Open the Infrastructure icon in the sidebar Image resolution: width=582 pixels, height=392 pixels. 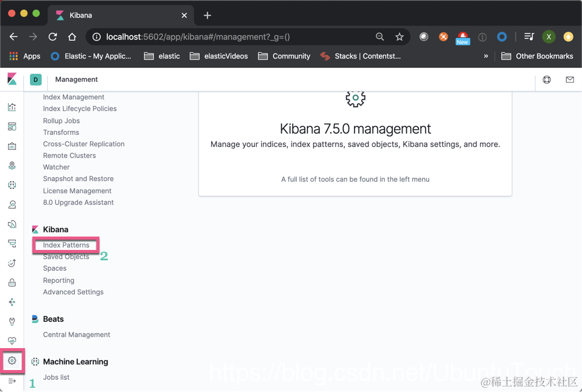pyautogui.click(x=12, y=204)
